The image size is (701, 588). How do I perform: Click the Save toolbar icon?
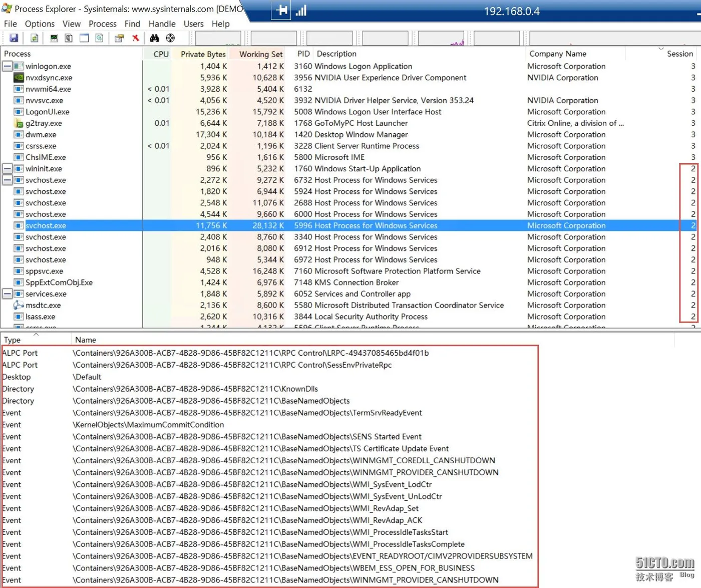pyautogui.click(x=14, y=38)
